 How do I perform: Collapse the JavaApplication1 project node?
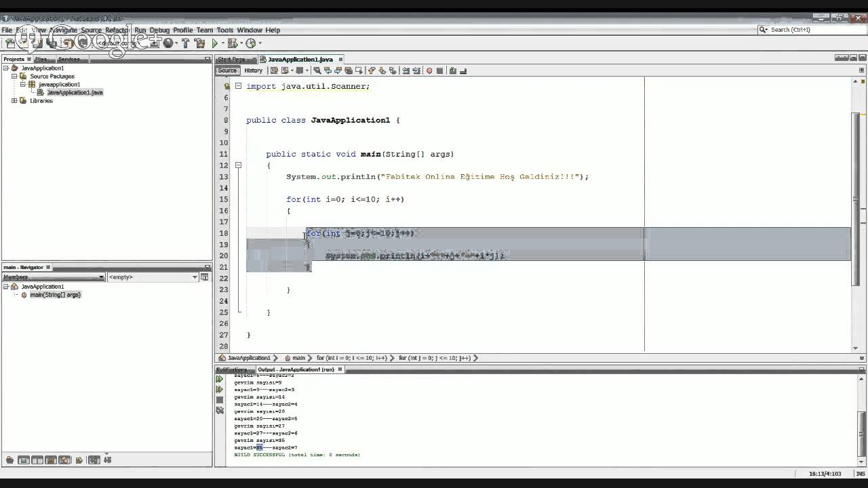click(6, 68)
